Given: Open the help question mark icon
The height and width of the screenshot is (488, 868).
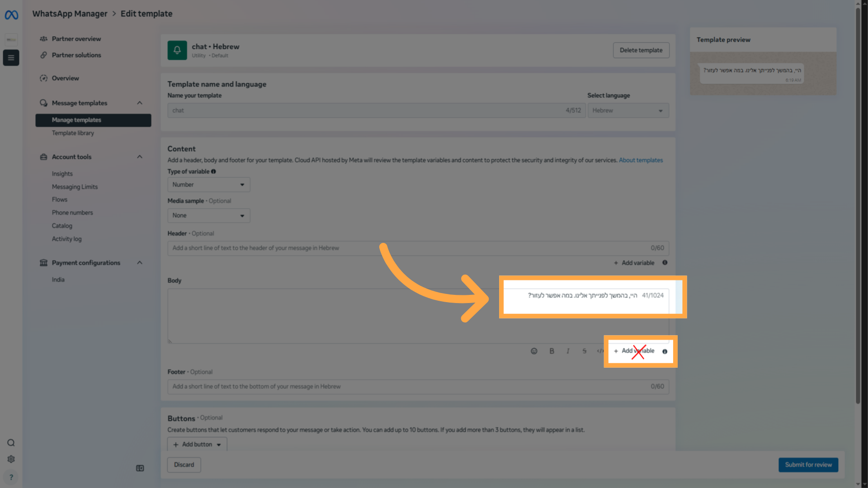Looking at the screenshot, I should click(11, 477).
